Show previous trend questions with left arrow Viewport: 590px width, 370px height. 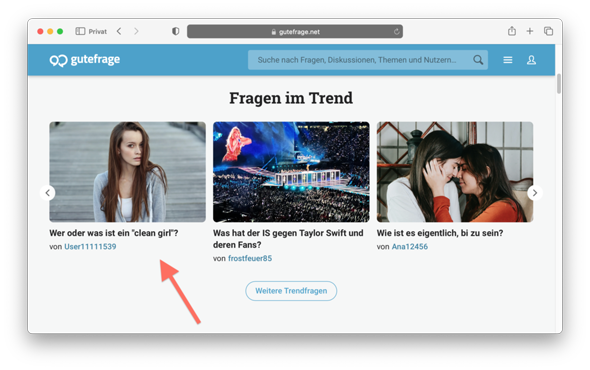(x=47, y=193)
